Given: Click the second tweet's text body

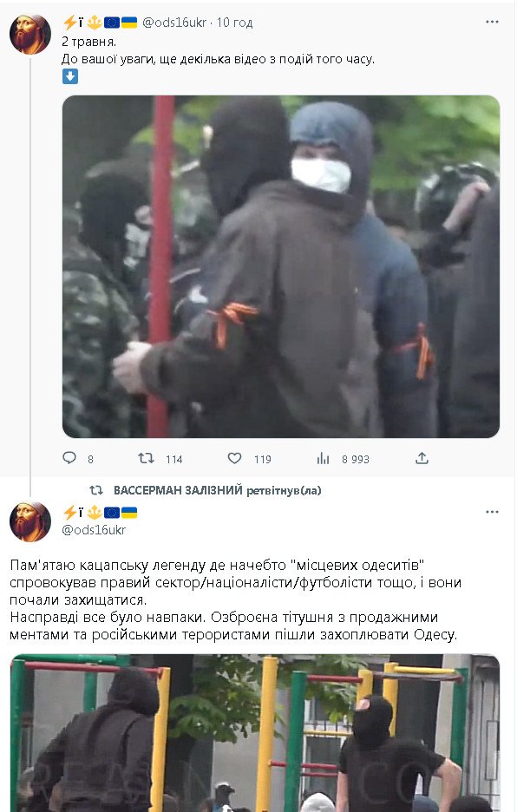Looking at the screenshot, I should click(236, 599).
